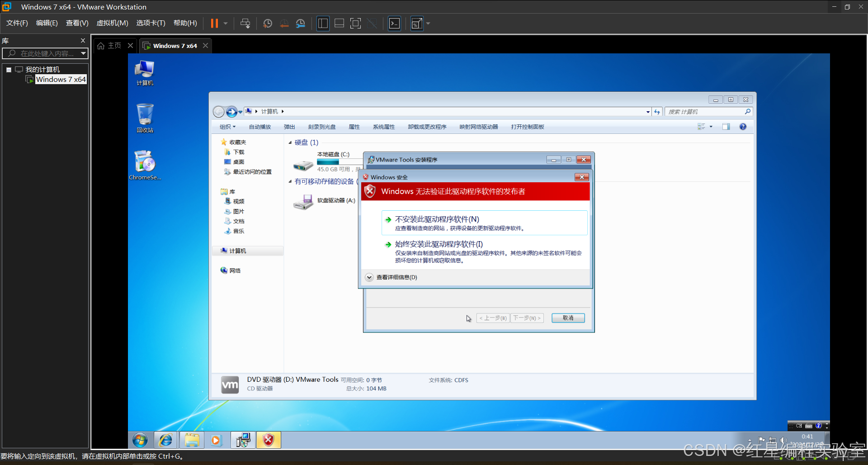Open the 文件(F) menu
The height and width of the screenshot is (465, 868).
click(17, 23)
